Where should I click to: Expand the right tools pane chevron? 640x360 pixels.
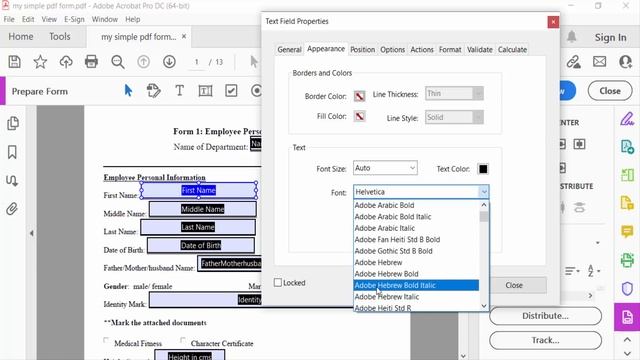coord(590,295)
